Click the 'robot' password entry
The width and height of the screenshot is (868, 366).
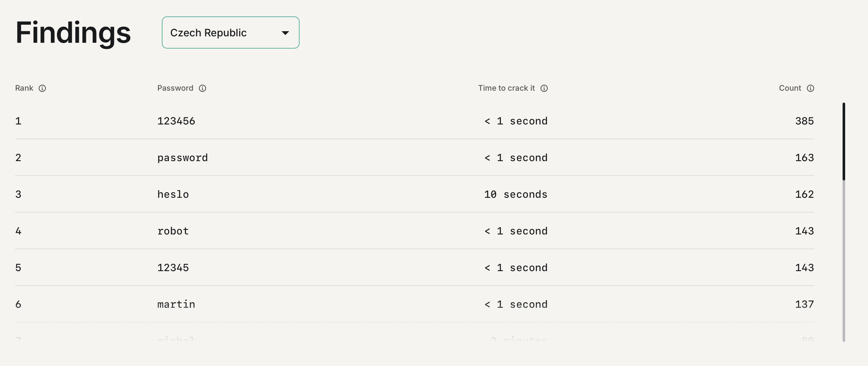tap(173, 231)
